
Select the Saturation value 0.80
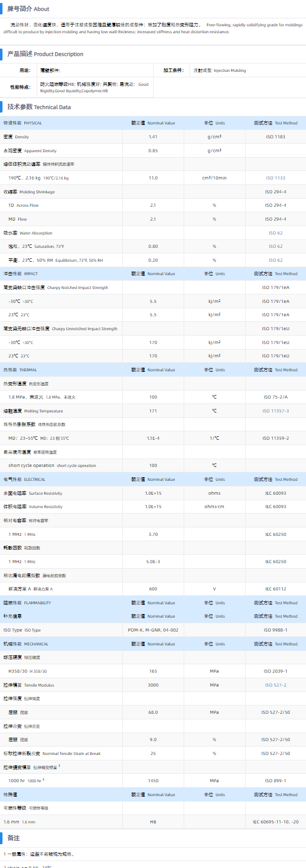point(153,246)
